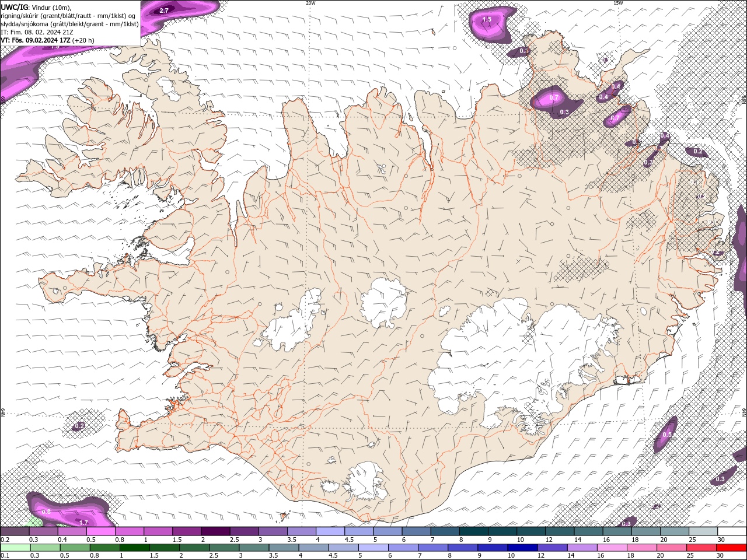The width and height of the screenshot is (747, 560).
Task: Click the VT: Fös. 09.02.2024 17Z line
Action: tap(47, 40)
